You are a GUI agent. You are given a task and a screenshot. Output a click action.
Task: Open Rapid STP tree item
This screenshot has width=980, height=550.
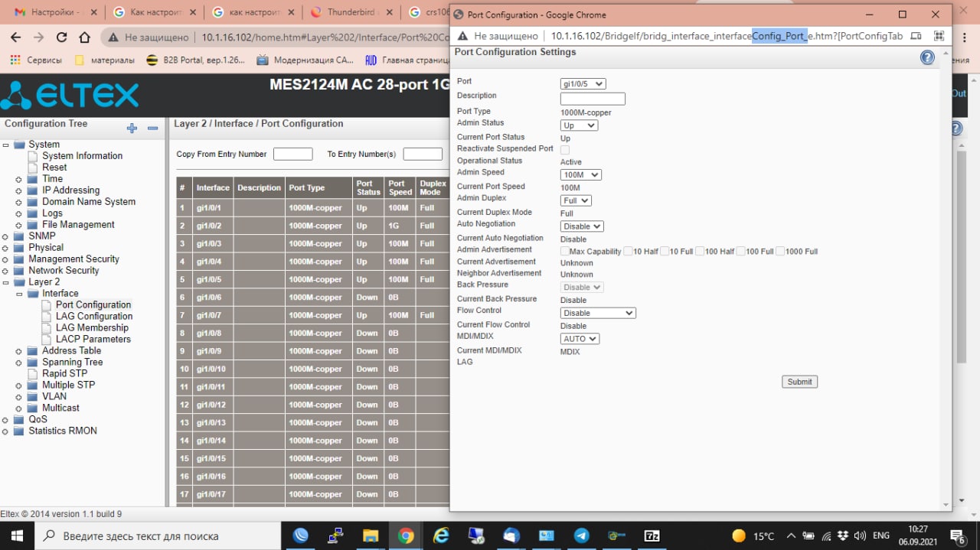click(64, 374)
